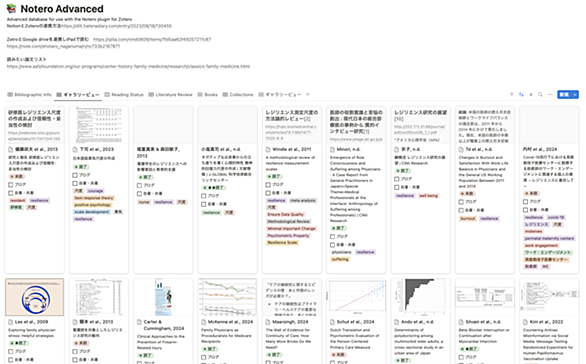Open the qiita.com link in the description
The width and height of the screenshot is (586, 364).
(152, 39)
